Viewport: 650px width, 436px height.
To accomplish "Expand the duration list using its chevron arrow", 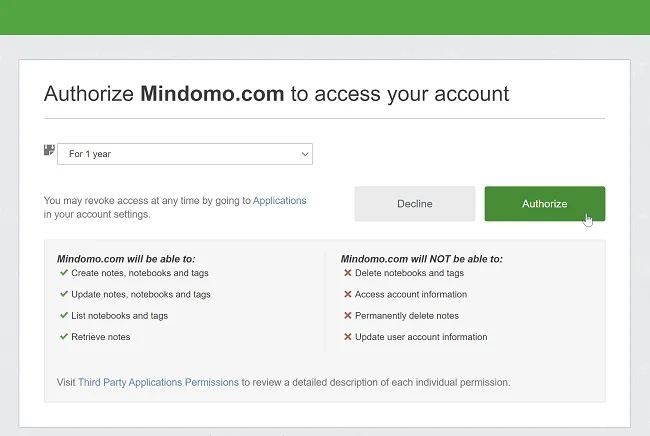I will pos(305,154).
